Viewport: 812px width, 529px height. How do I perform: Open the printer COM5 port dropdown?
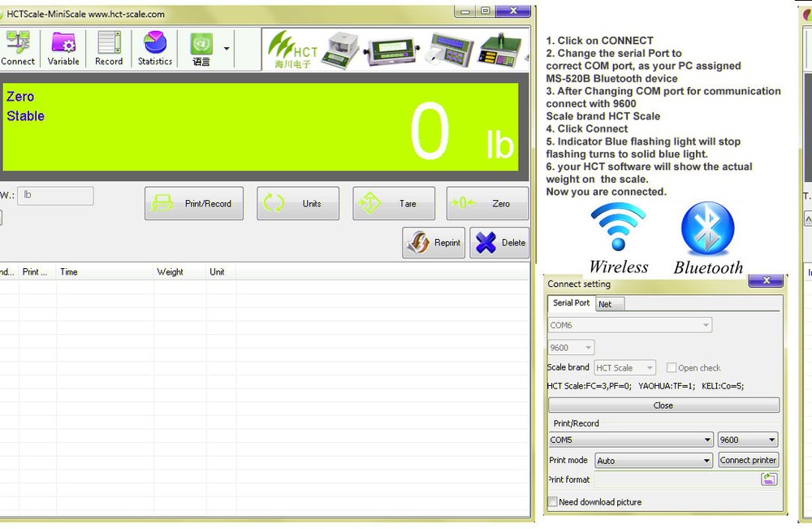630,440
